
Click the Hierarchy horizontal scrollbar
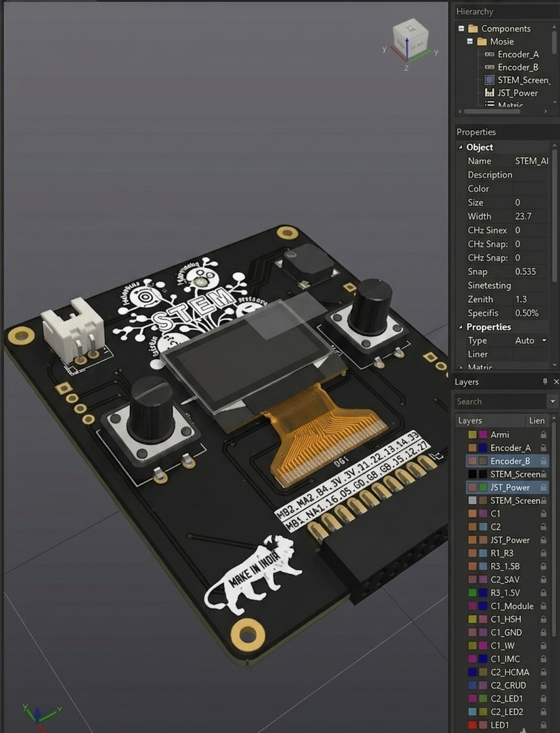(x=492, y=111)
